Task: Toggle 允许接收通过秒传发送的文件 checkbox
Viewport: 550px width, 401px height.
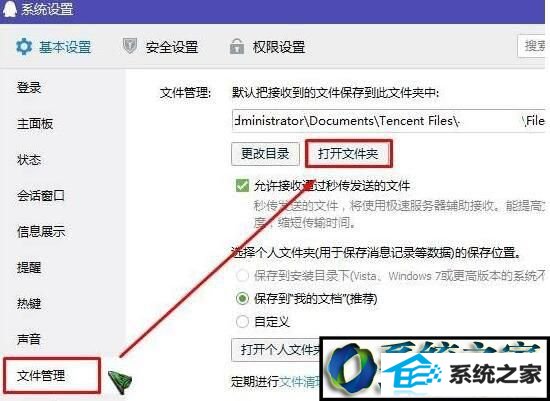Action: point(242,186)
